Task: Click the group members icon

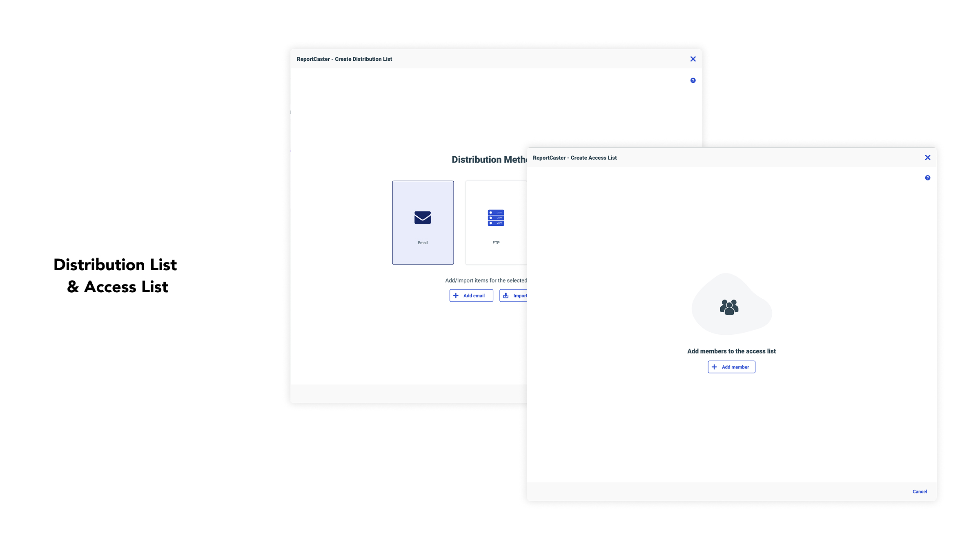Action: pos(729,307)
